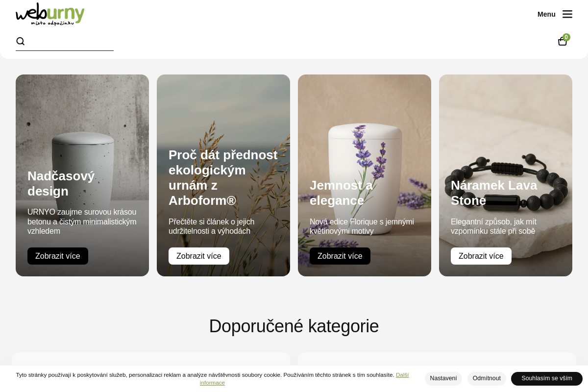The width and height of the screenshot is (588, 392).
Task: Click the cart item count badge
Action: pos(566,37)
